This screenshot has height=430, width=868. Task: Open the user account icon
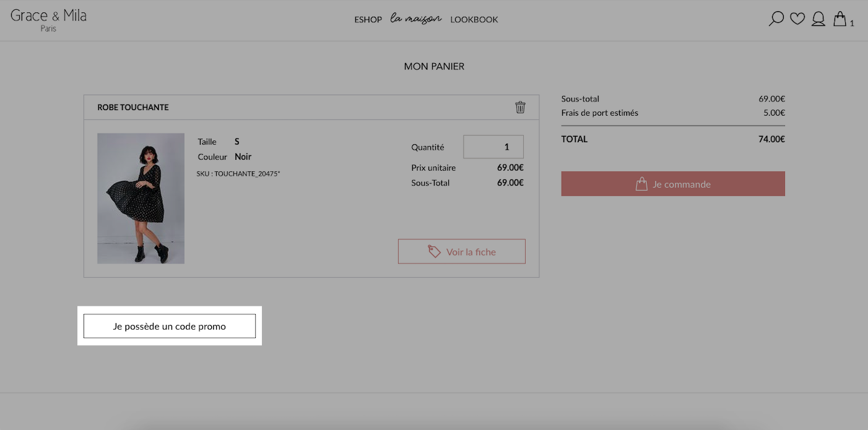(818, 19)
